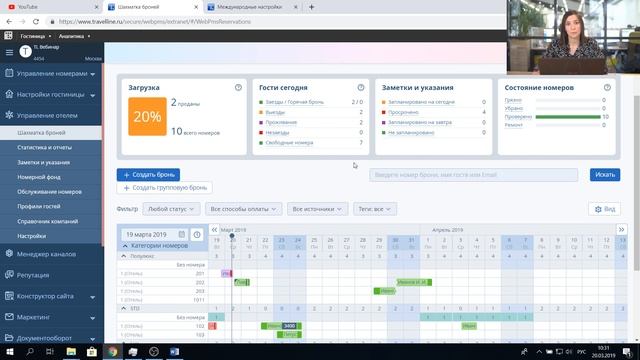The height and width of the screenshot is (360, 640).
Task: Open Обслуживание номеров section
Action: coord(49,191)
